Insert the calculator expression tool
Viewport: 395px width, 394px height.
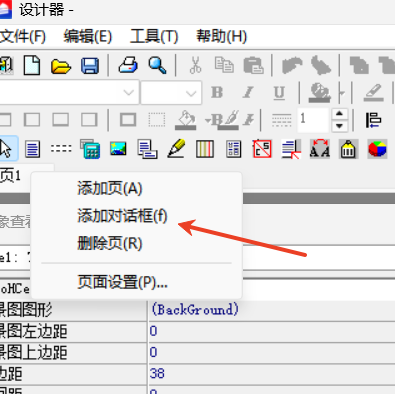pos(90,149)
